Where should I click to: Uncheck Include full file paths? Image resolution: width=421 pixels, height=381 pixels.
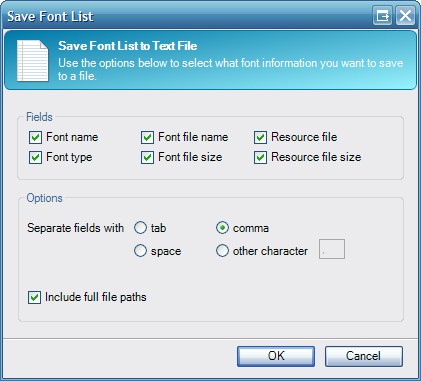pos(34,297)
